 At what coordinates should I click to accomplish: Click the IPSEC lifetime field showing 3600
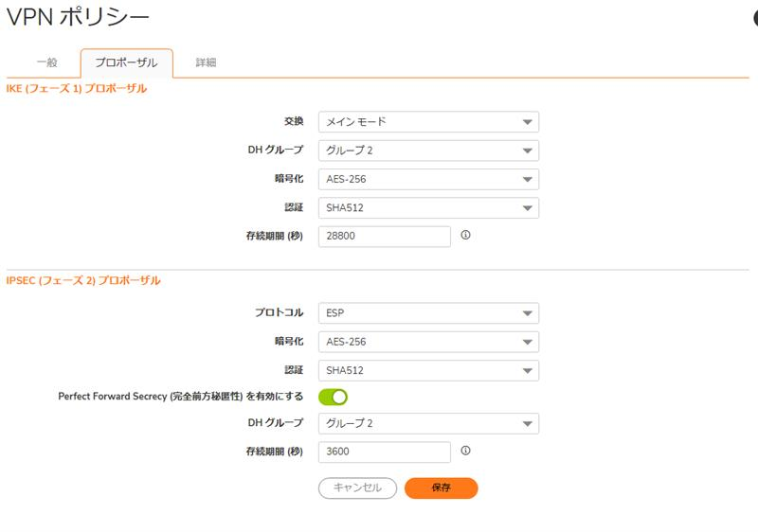385,452
